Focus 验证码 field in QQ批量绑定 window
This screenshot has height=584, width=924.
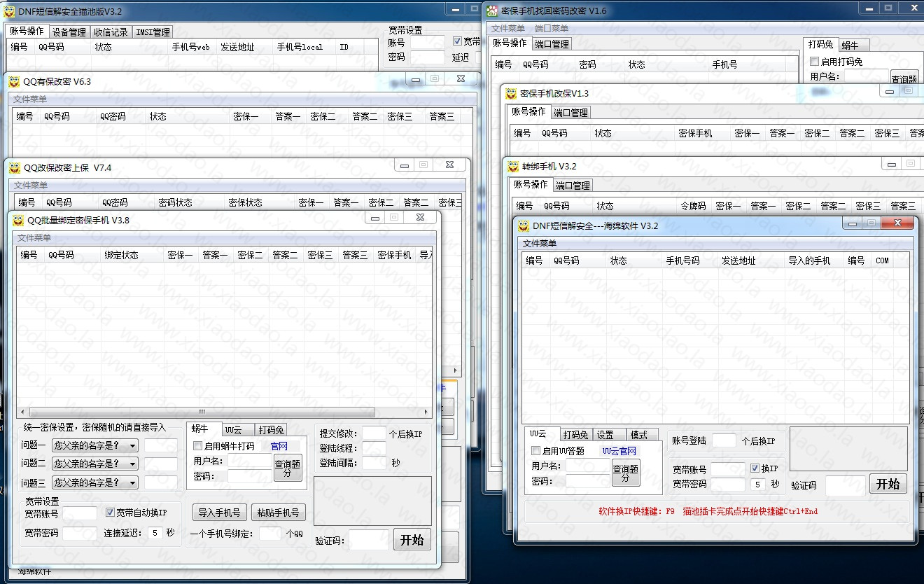pos(368,540)
